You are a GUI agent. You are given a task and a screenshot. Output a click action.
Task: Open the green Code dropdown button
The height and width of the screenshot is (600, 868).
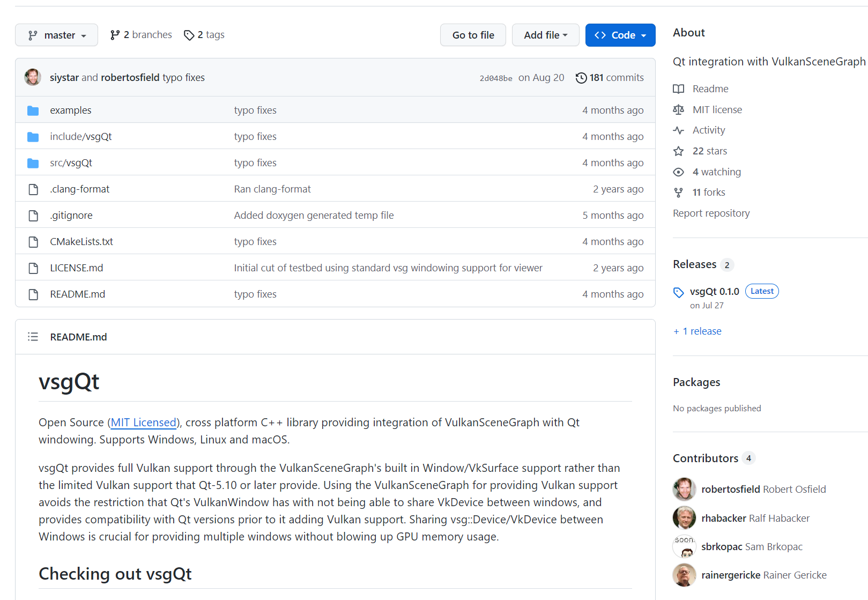tap(620, 35)
